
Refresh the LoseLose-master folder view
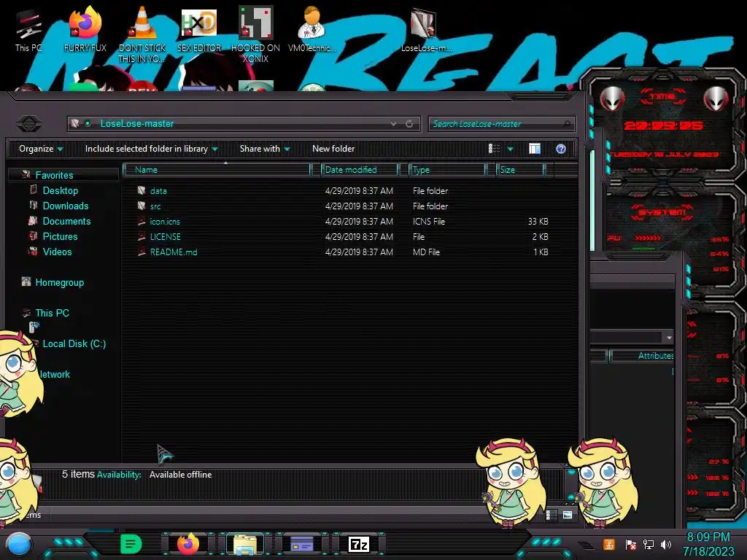[409, 124]
